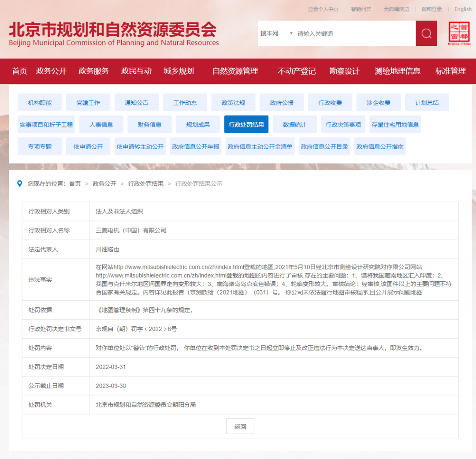Open 不动产登记 in the main navigation
Image resolution: width=476 pixels, height=459 pixels.
point(297,71)
